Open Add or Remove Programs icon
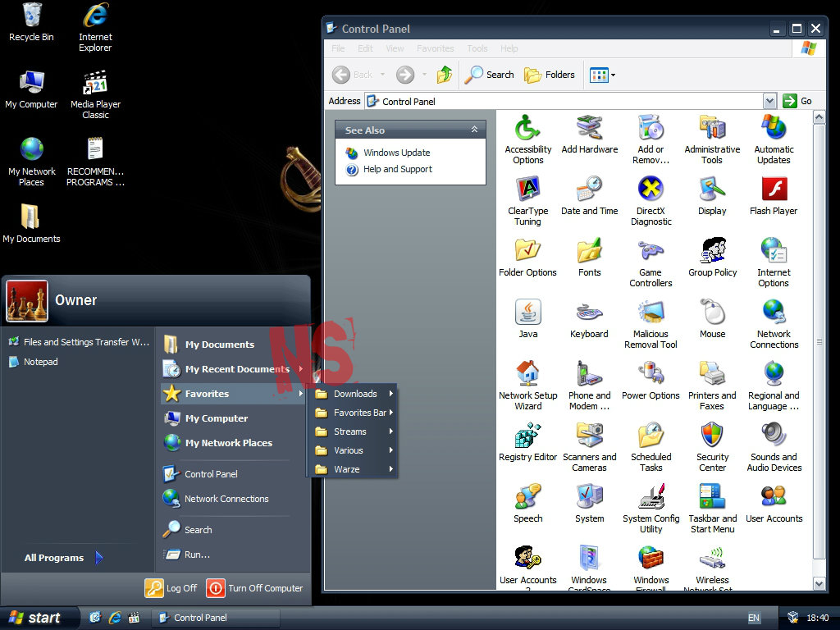840x630 pixels. [651, 139]
